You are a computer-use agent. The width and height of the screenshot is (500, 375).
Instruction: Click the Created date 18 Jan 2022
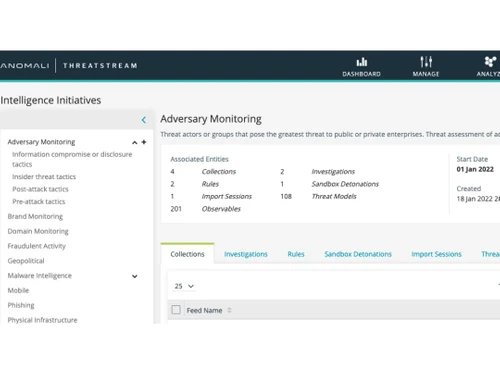pyautogui.click(x=478, y=199)
